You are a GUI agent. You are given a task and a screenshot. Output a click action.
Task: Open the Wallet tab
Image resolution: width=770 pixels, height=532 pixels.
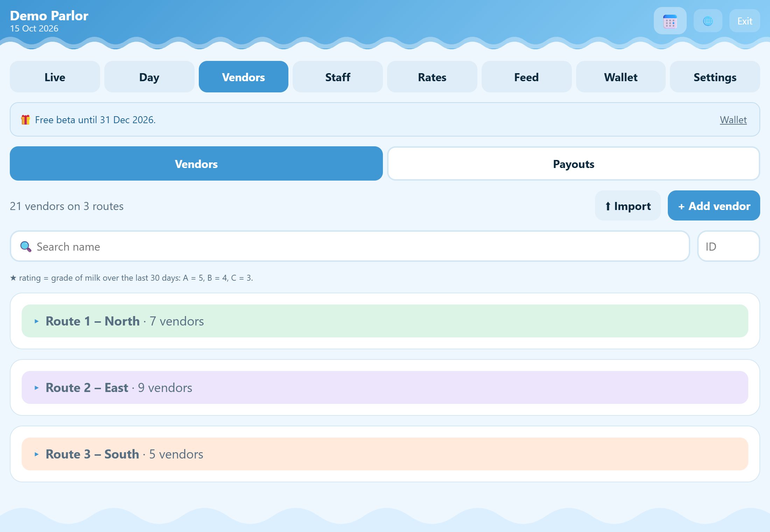click(x=621, y=77)
